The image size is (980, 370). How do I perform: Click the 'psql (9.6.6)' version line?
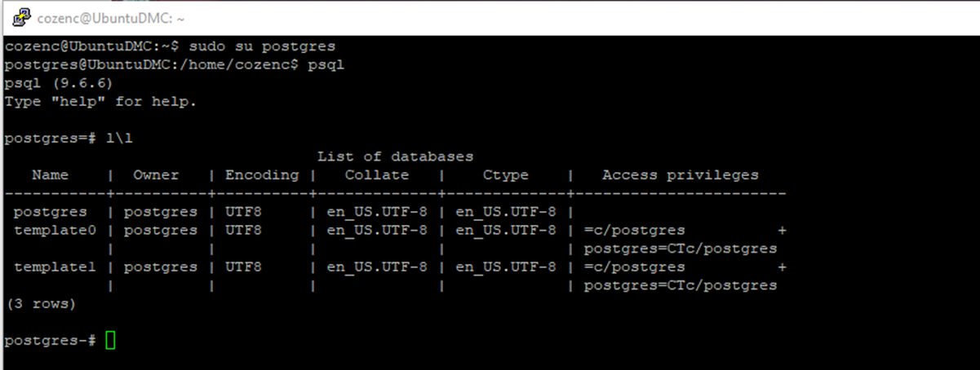pos(59,83)
